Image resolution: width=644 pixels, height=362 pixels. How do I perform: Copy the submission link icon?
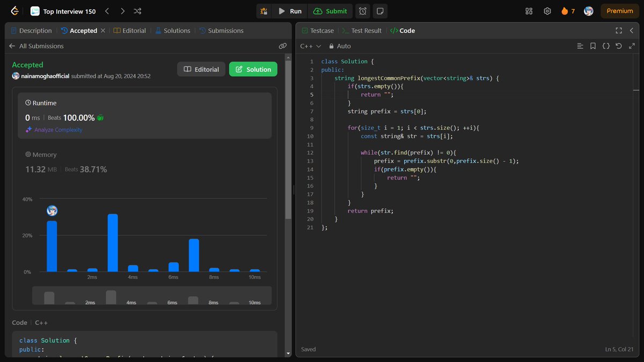pos(283,46)
